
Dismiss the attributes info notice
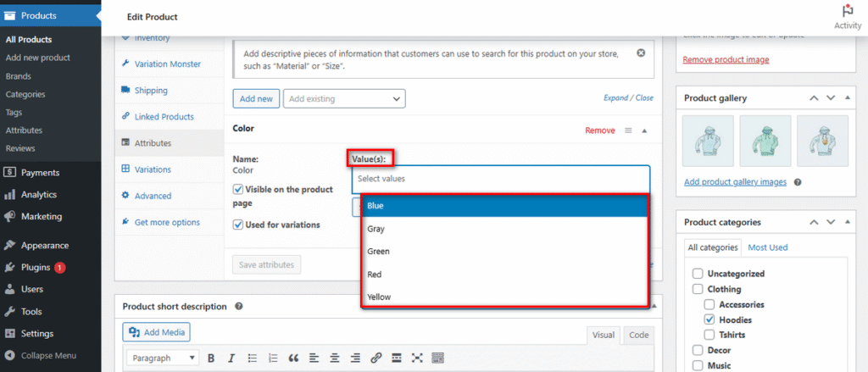click(641, 53)
